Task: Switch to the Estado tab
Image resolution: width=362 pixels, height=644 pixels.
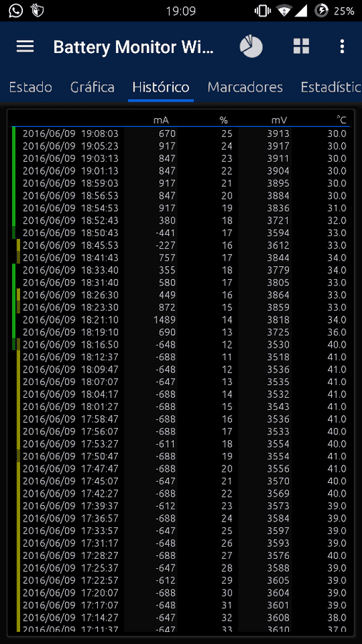Action: pos(30,87)
